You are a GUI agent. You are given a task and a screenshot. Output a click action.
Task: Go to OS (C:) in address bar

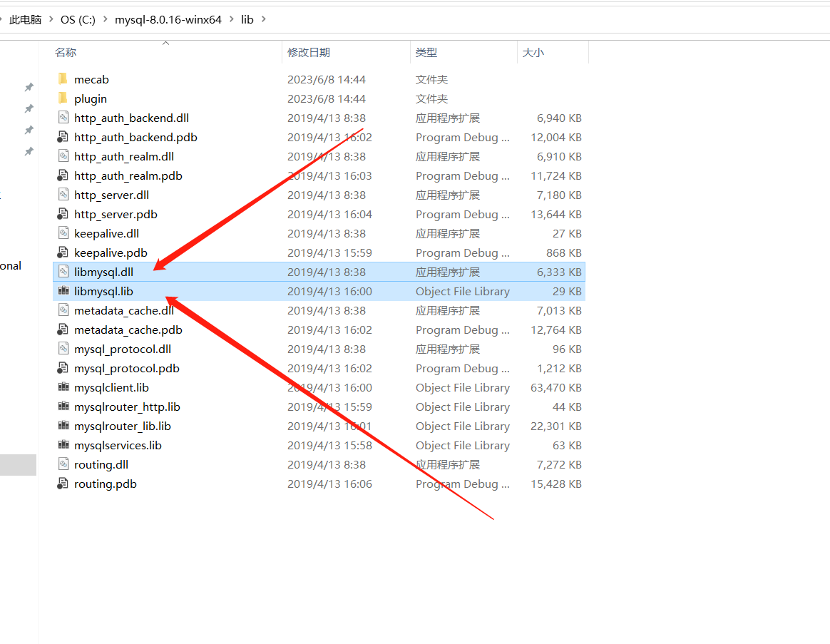pos(78,19)
